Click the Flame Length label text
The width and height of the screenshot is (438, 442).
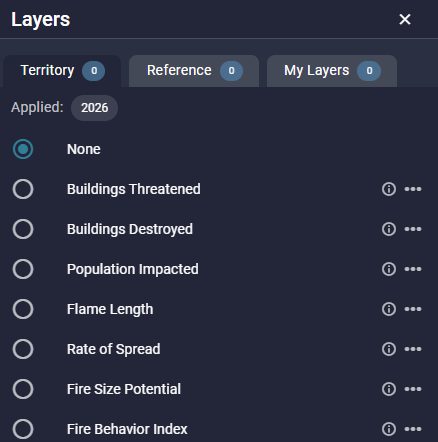click(x=110, y=309)
